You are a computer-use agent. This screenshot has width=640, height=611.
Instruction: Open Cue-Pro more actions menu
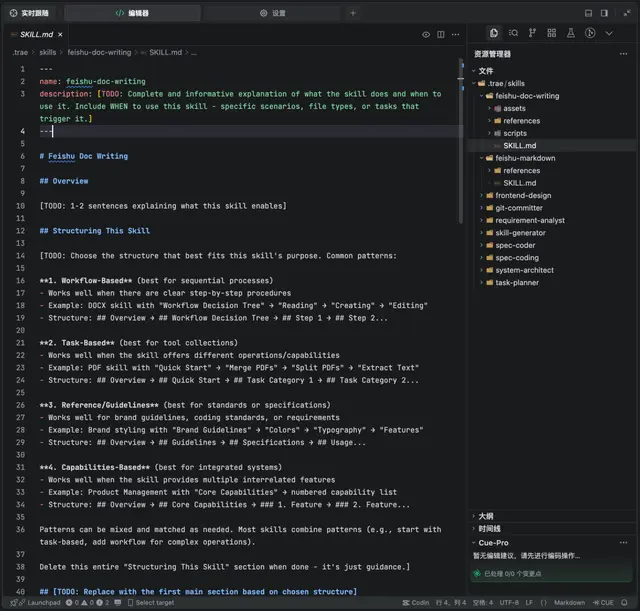click(623, 543)
